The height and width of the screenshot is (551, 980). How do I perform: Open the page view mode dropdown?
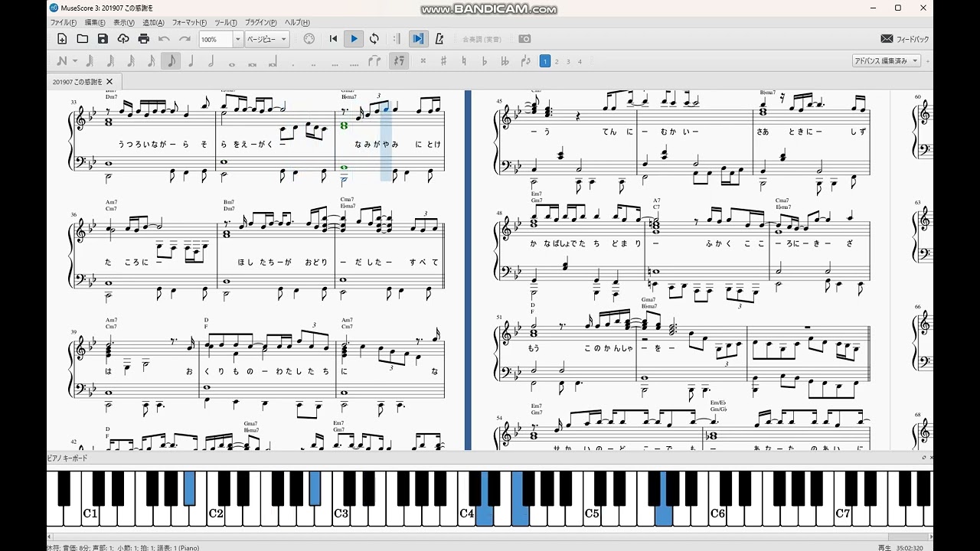(x=266, y=39)
